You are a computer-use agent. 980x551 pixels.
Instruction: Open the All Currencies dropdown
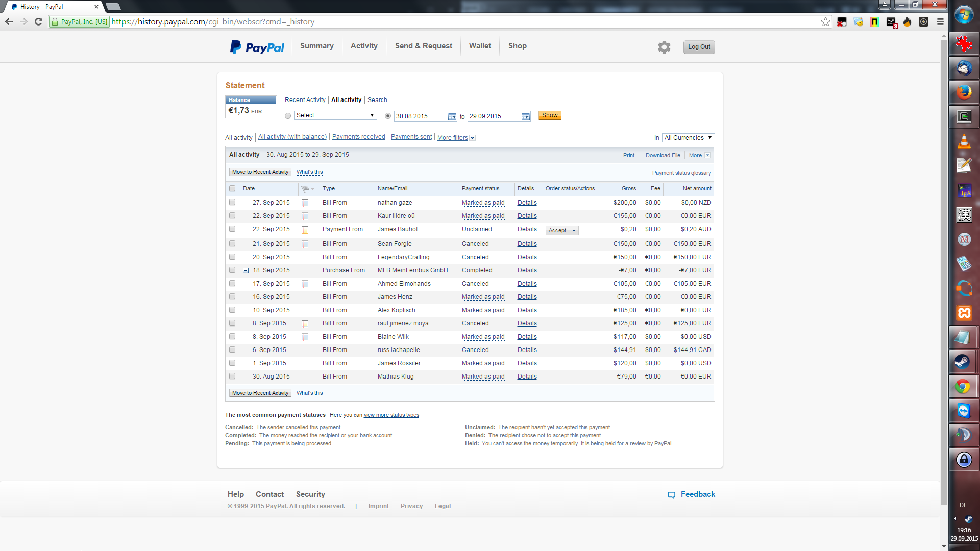coord(688,138)
